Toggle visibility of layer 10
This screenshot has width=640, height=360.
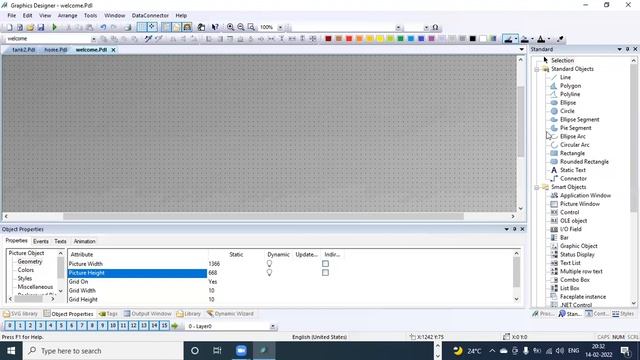113,326
